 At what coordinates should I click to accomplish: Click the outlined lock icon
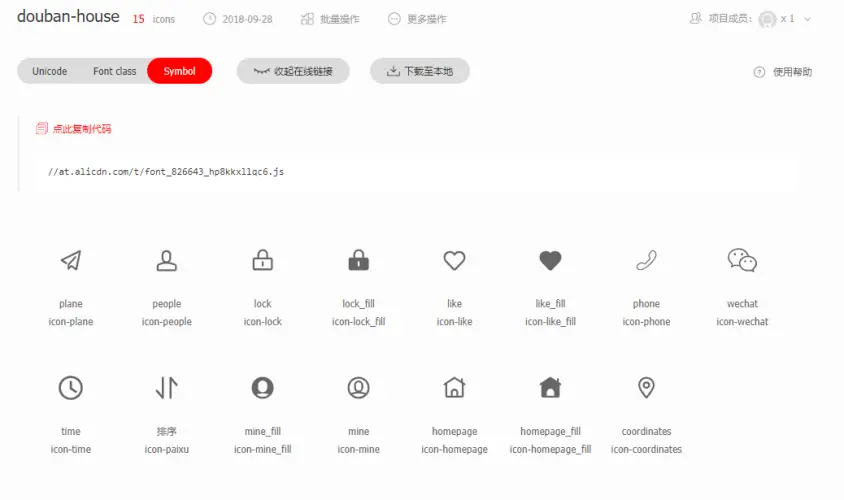tap(263, 260)
